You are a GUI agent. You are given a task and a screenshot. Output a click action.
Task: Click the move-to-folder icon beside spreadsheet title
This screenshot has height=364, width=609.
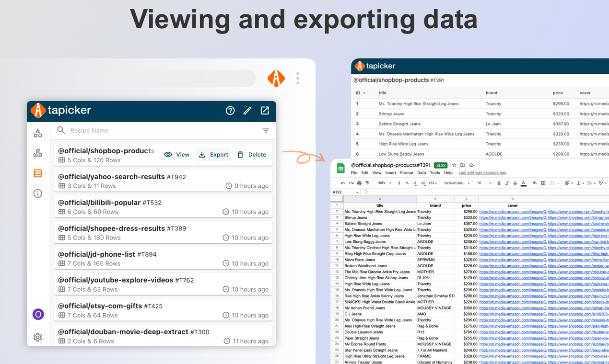(x=462, y=165)
